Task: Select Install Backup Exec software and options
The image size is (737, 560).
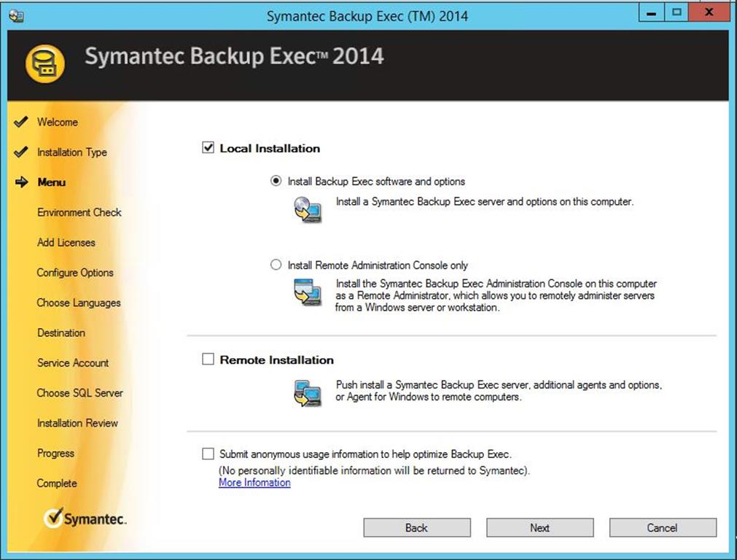Action: tap(276, 181)
